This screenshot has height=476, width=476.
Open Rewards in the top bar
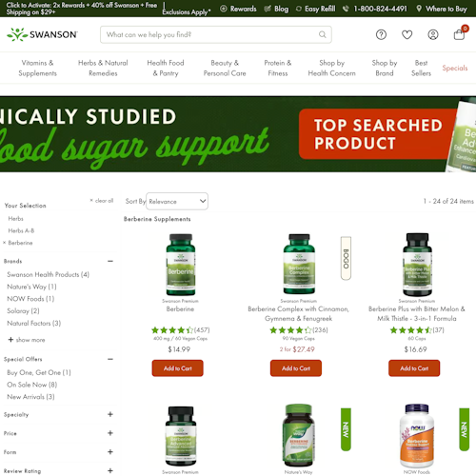(x=238, y=9)
